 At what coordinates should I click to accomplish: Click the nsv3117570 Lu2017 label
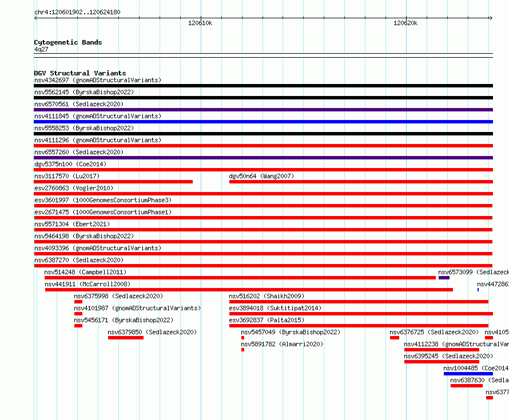pyautogui.click(x=67, y=176)
